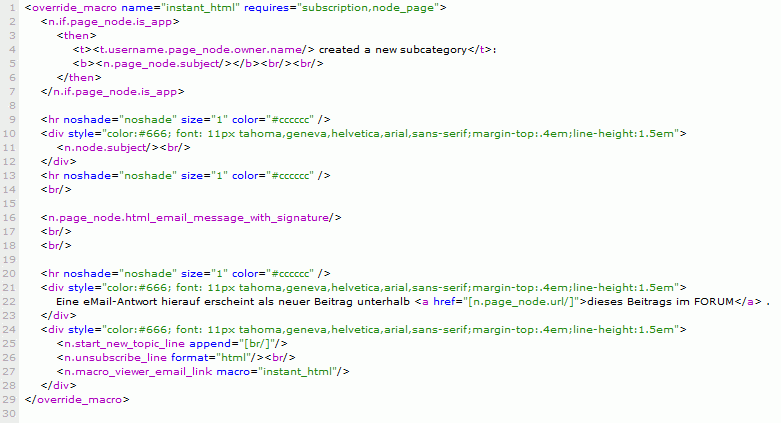
Task: Click the closing </override_macro> tag
Action: (77, 399)
